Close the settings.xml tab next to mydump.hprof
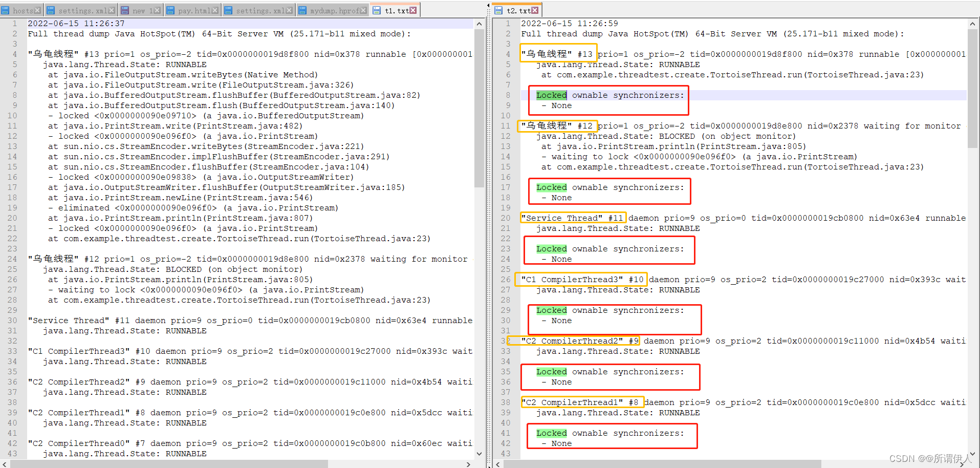 289,10
